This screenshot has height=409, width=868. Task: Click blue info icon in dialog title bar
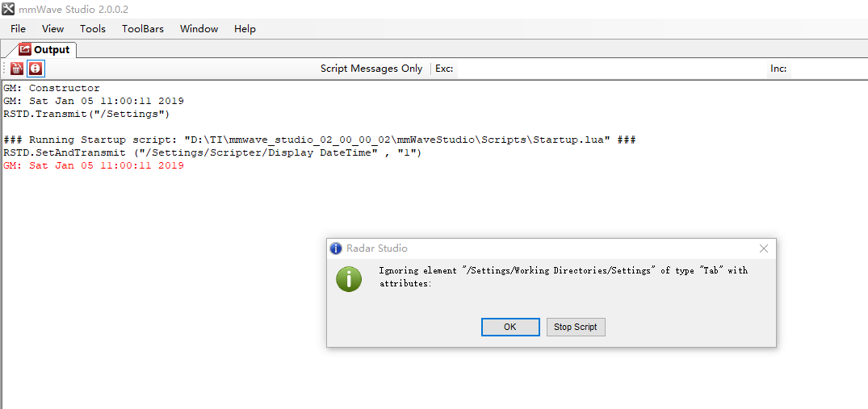pos(335,248)
